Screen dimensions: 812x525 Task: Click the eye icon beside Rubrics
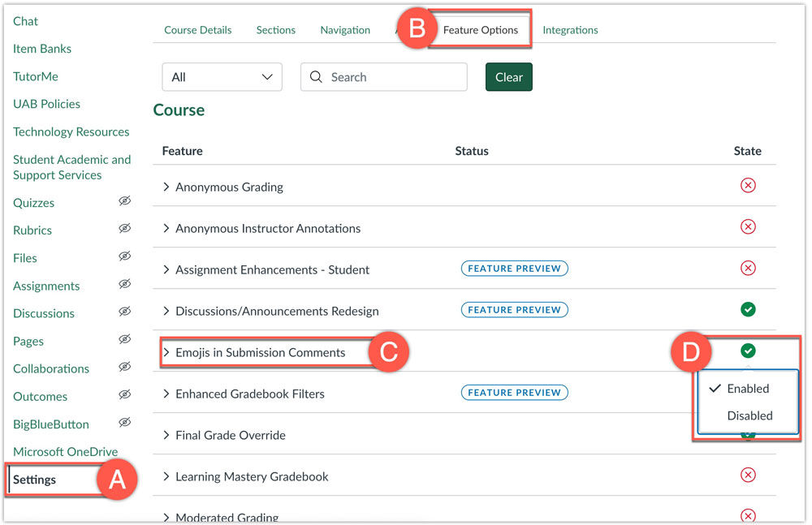[x=124, y=230]
